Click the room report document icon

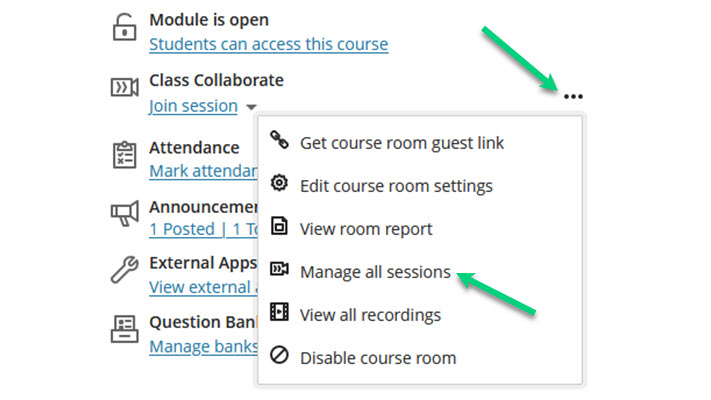point(279,226)
